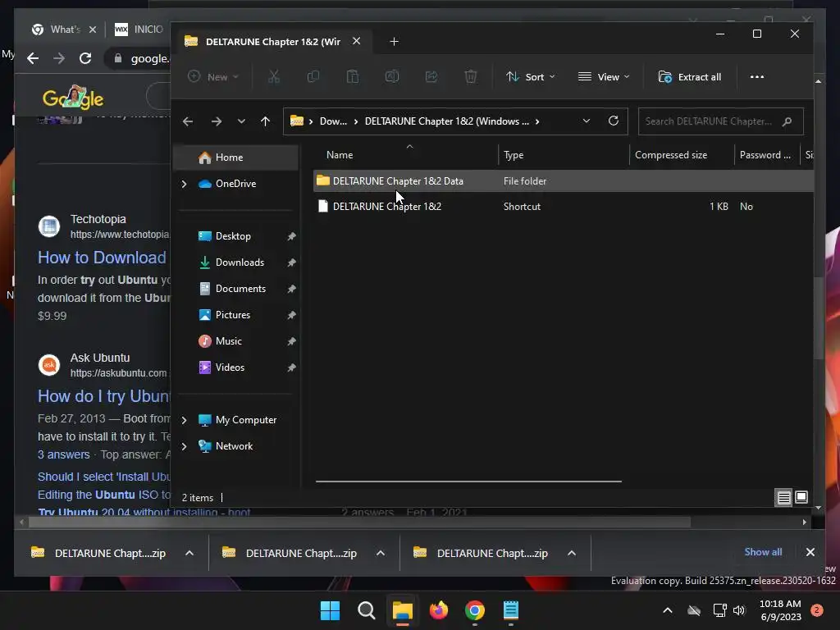Click the Google doodle logo in Chrome
The image size is (840, 630).
tap(73, 98)
